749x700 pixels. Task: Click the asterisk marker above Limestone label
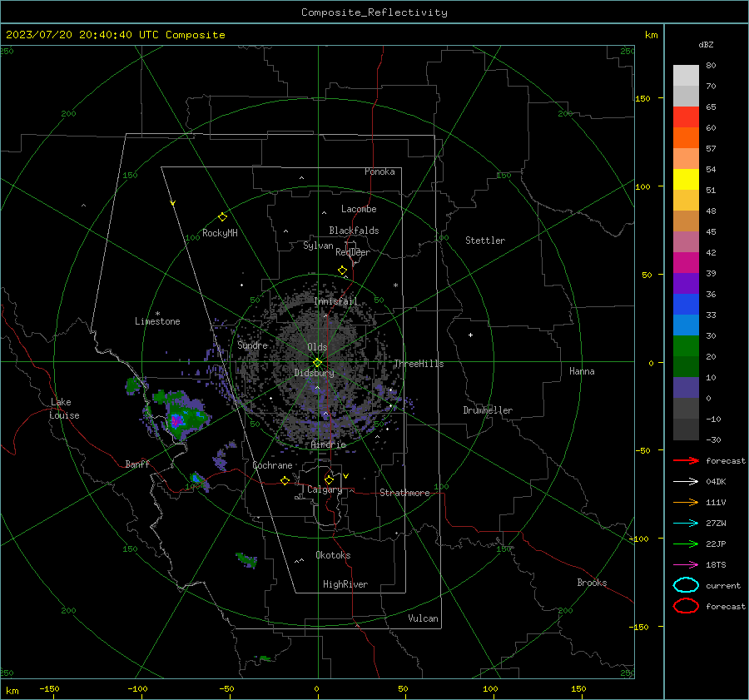click(x=157, y=314)
